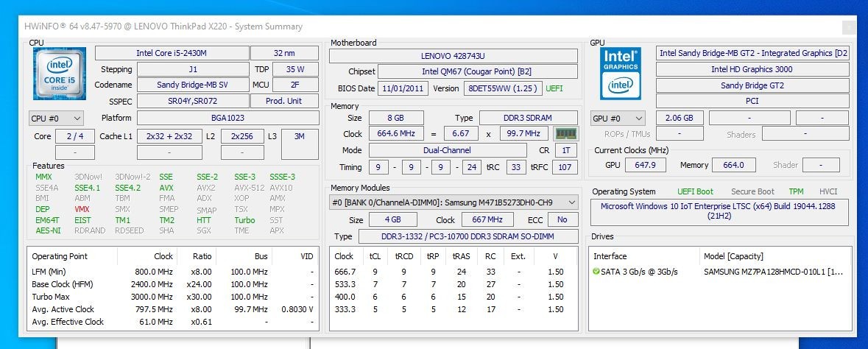Image resolution: width=868 pixels, height=349 pixels.
Task: Click the AVX feature flag
Action: click(x=166, y=187)
